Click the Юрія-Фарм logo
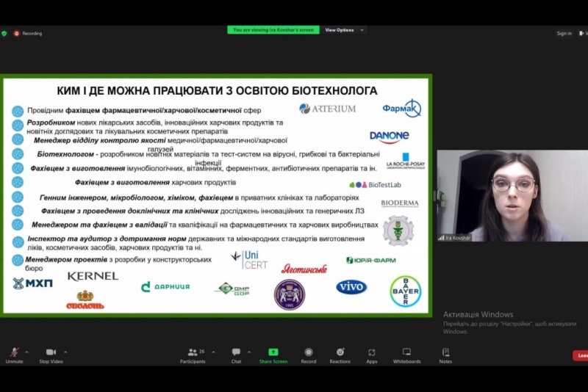 371,260
